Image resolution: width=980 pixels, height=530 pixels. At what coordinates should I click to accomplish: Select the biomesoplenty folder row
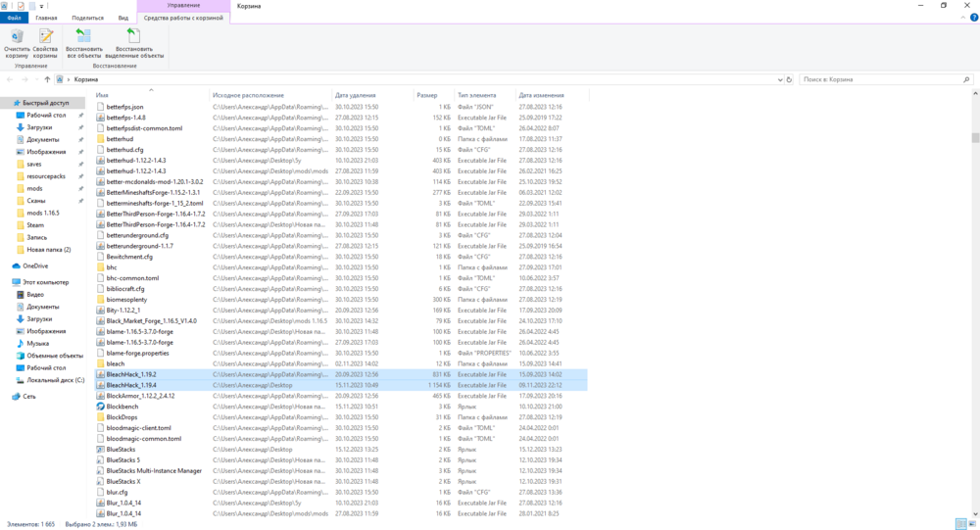pyautogui.click(x=341, y=300)
